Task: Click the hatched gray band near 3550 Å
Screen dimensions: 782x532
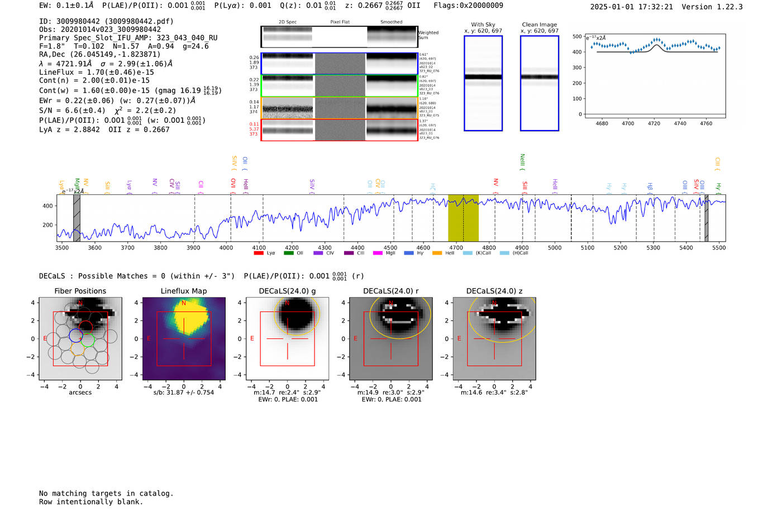Action: tap(77, 218)
